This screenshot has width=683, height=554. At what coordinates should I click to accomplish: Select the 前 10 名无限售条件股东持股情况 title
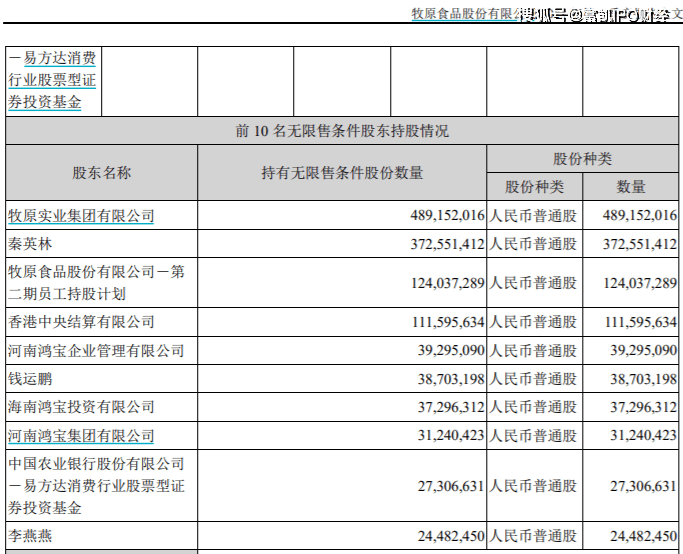342,131
